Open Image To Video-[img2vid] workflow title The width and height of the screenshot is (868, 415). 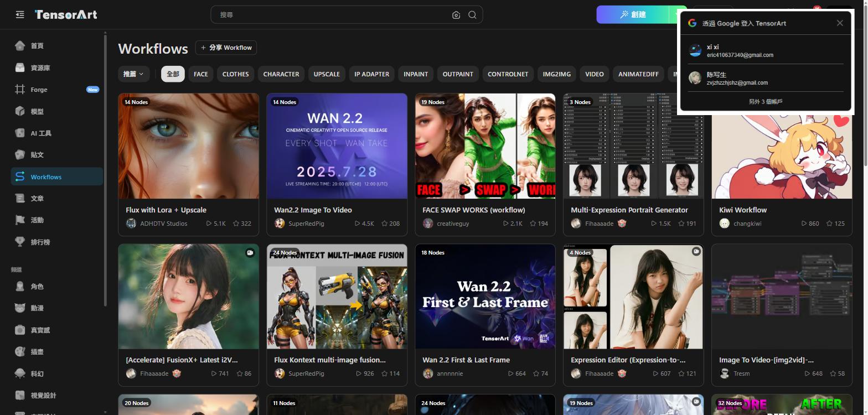(x=767, y=360)
